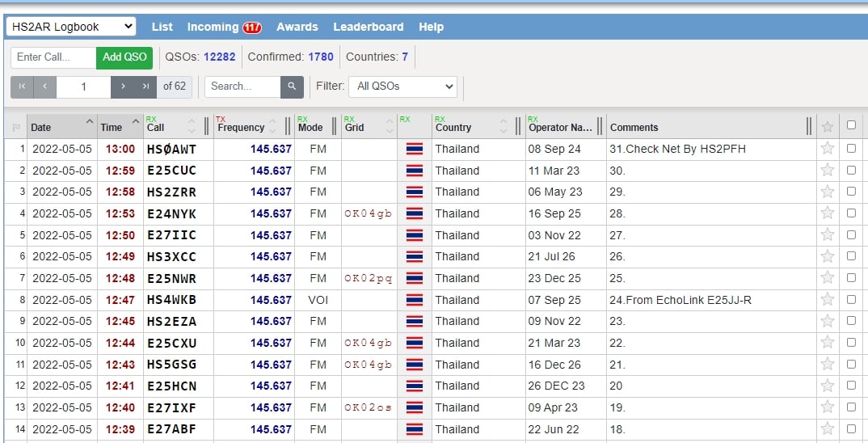Star the HS3XCC QSO row
Screen dimensions: 868x443
(828, 256)
